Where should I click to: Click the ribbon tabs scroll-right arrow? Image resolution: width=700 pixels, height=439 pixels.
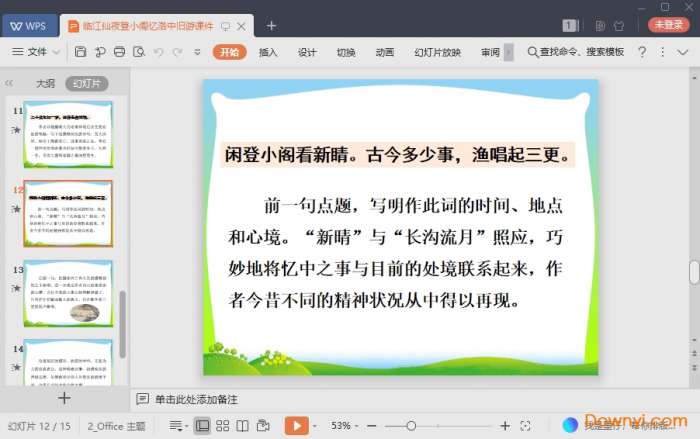pyautogui.click(x=508, y=52)
